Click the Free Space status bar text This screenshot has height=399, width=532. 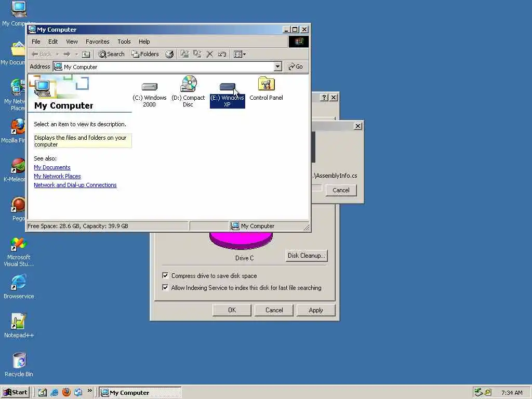tap(78, 226)
